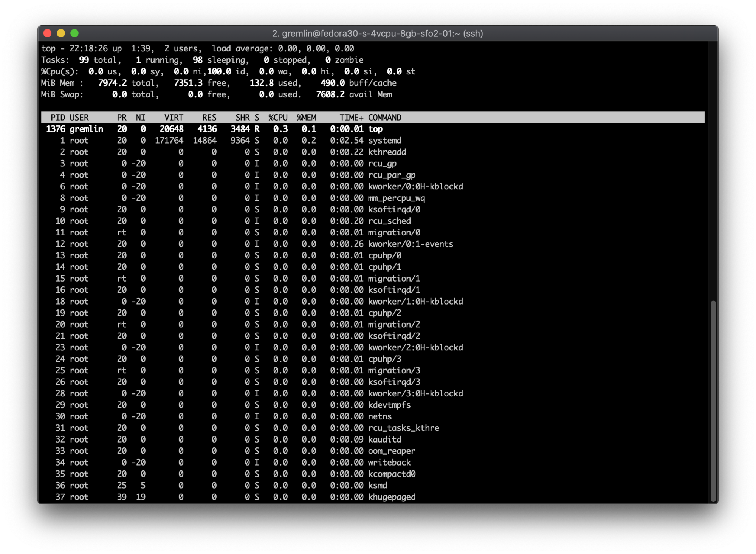756x554 pixels.
Task: Select 'kworker/2:0H-kblockd' process
Action: (x=415, y=347)
